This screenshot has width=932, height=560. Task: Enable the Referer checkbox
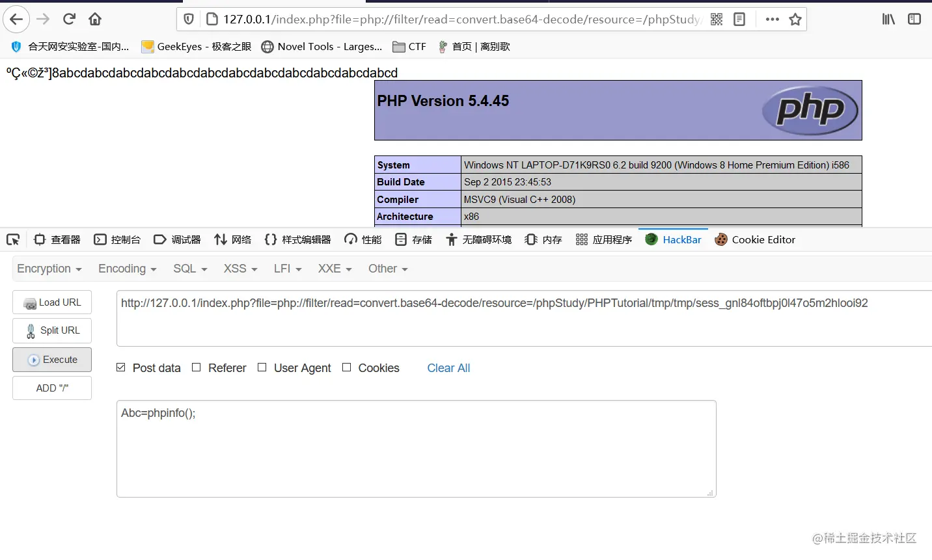click(x=196, y=367)
